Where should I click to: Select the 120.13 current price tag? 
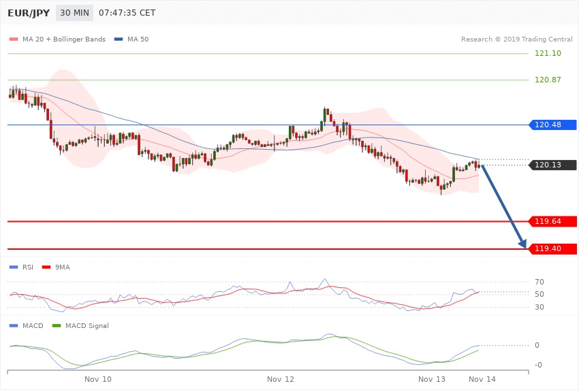pos(552,165)
